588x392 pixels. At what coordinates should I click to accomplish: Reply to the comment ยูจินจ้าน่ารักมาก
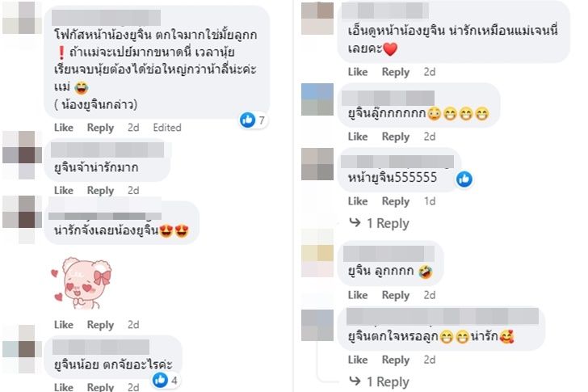[x=100, y=191]
